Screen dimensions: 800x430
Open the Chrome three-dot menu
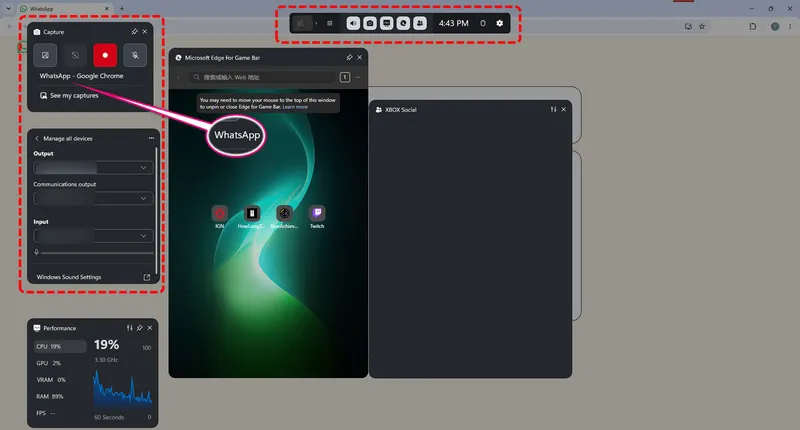[790, 27]
